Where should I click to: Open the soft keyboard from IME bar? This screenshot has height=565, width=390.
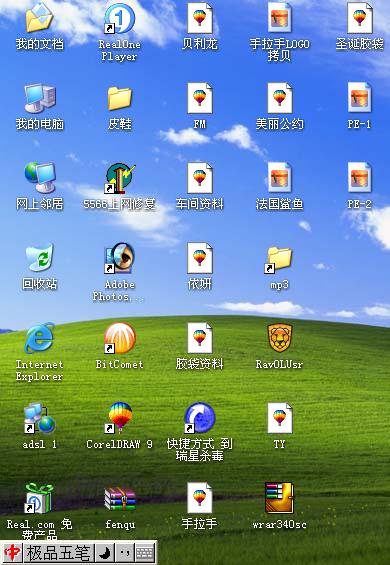[x=145, y=552]
